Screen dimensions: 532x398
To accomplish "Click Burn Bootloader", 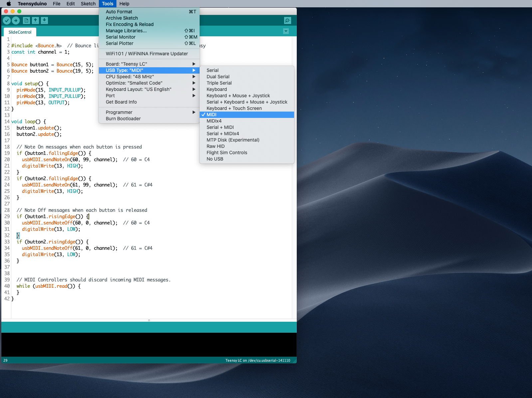I will click(149, 119).
